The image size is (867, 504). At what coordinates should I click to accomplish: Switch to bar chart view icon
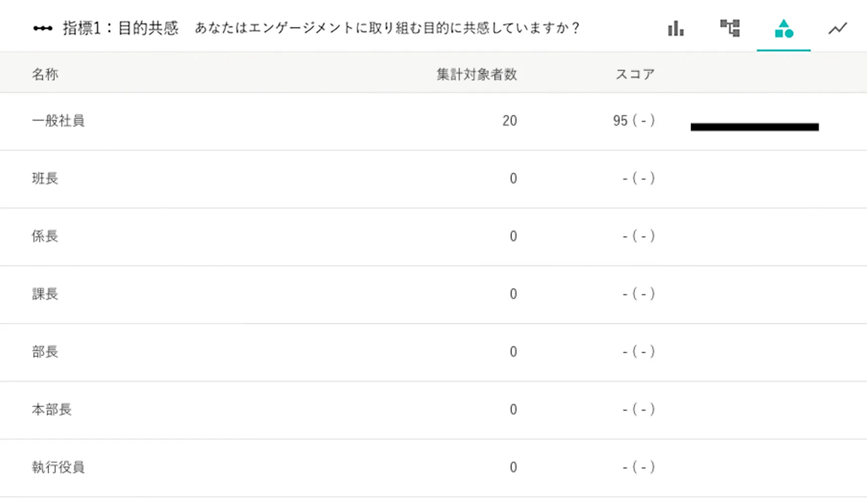pyautogui.click(x=676, y=28)
